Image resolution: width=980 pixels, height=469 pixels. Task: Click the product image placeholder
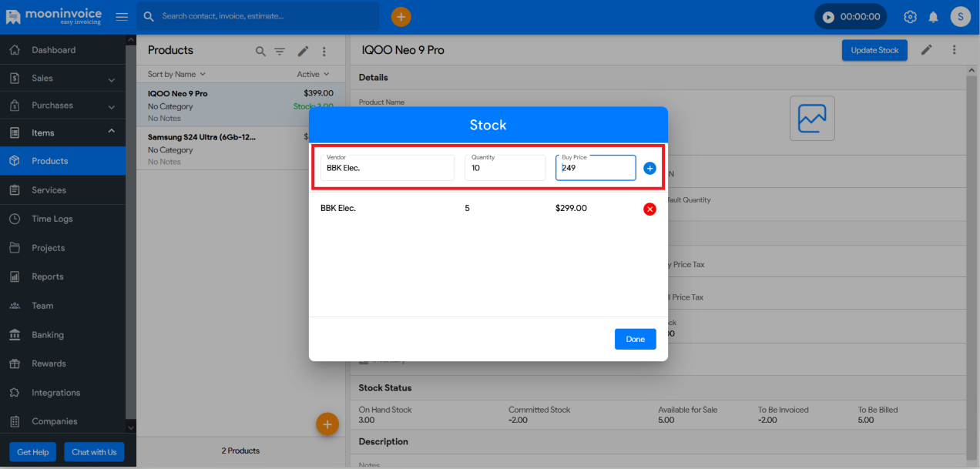point(812,118)
